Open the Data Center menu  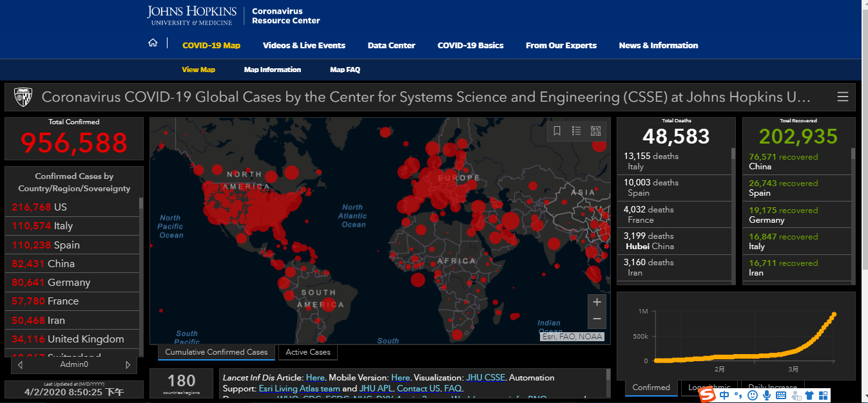[x=391, y=46]
